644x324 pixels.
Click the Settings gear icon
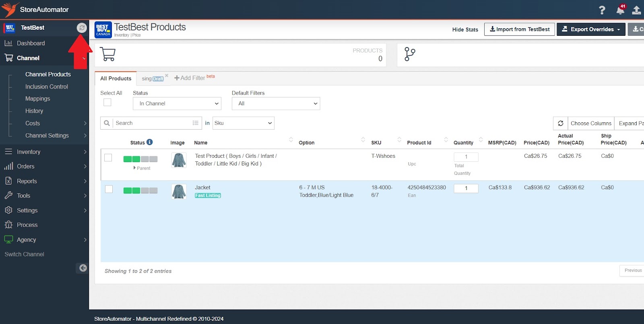[x=8, y=210]
